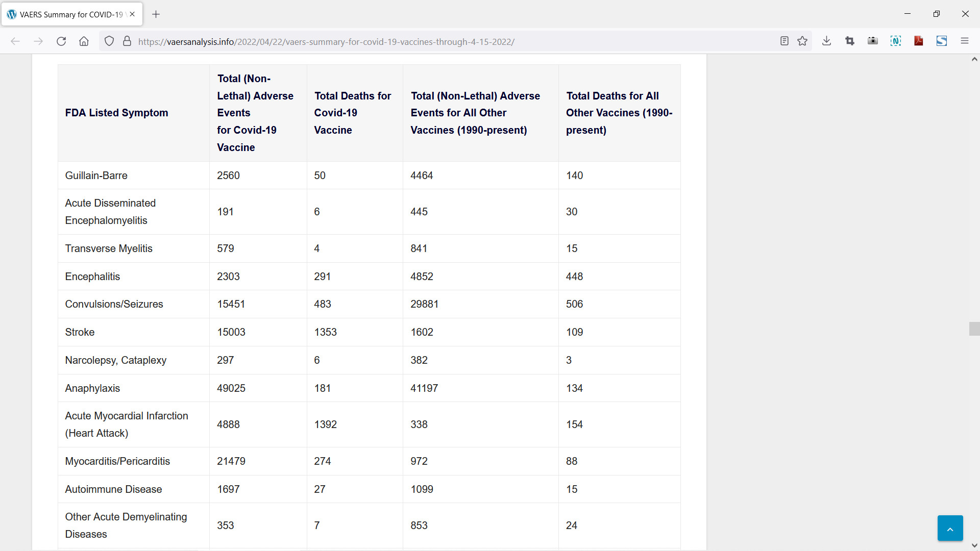Show tracking protection shield info
980x551 pixels.
pyautogui.click(x=109, y=41)
